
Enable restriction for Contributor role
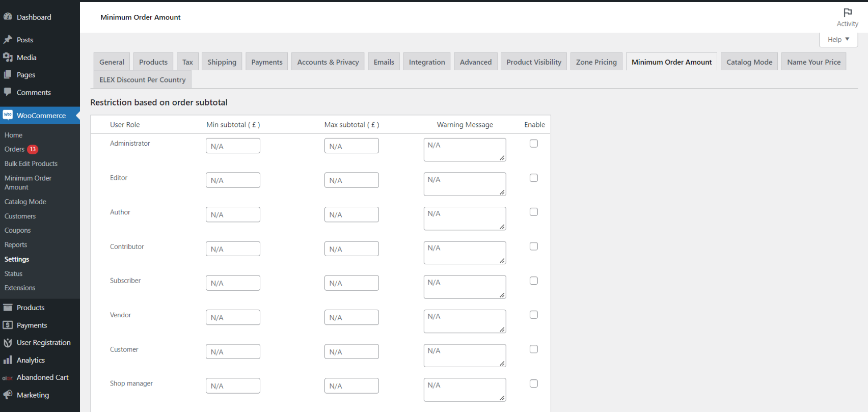(534, 246)
